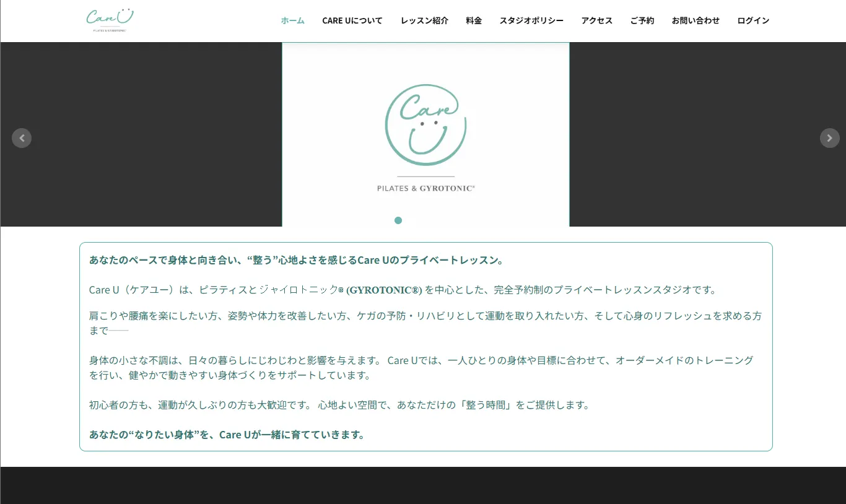Advance to the next carousel slide
846x504 pixels.
point(830,138)
